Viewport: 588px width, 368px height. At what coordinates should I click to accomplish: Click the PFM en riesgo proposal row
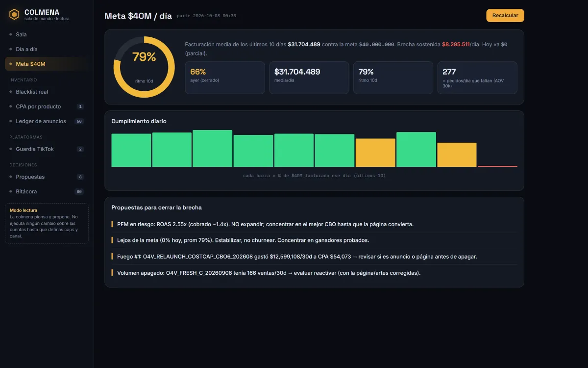tap(314, 224)
